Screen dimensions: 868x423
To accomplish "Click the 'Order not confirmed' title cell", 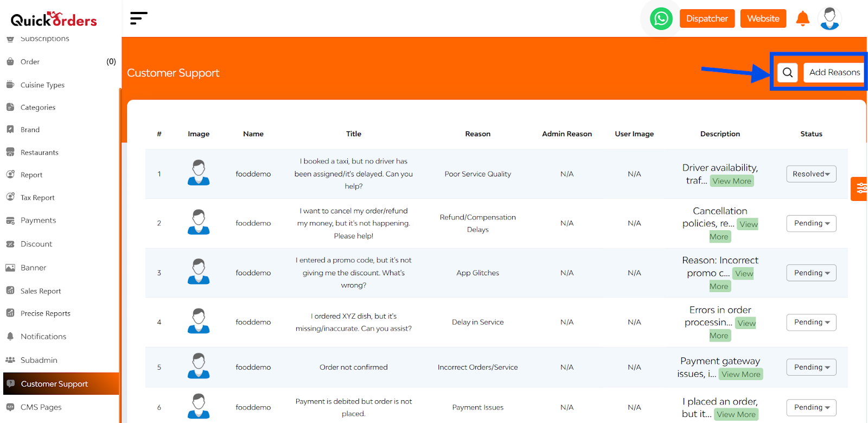I will coord(354,367).
